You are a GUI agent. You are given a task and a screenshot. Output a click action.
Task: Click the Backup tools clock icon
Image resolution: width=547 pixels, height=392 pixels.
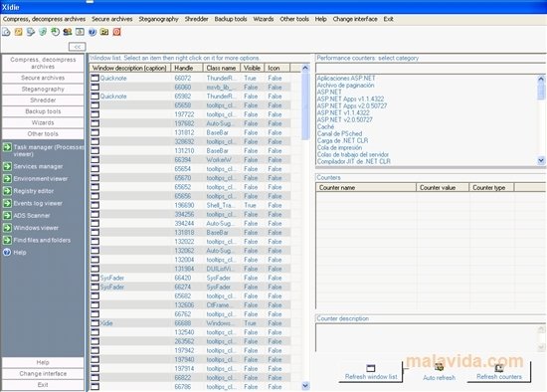click(55, 32)
